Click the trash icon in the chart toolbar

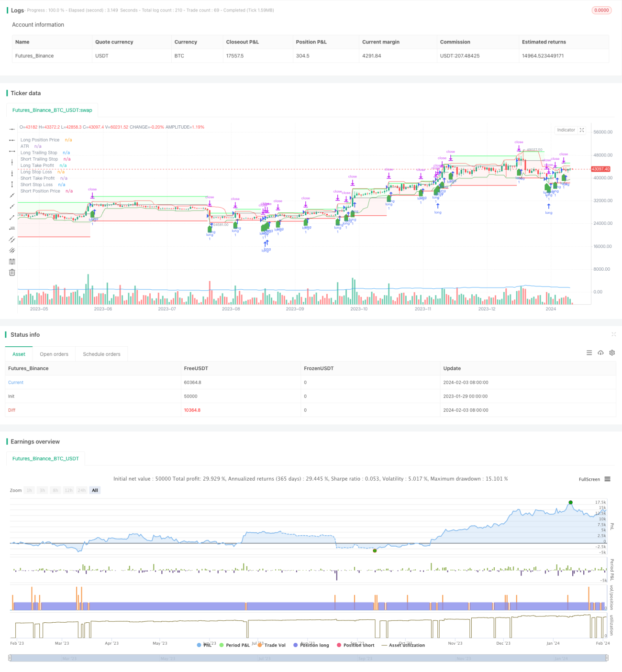12,273
